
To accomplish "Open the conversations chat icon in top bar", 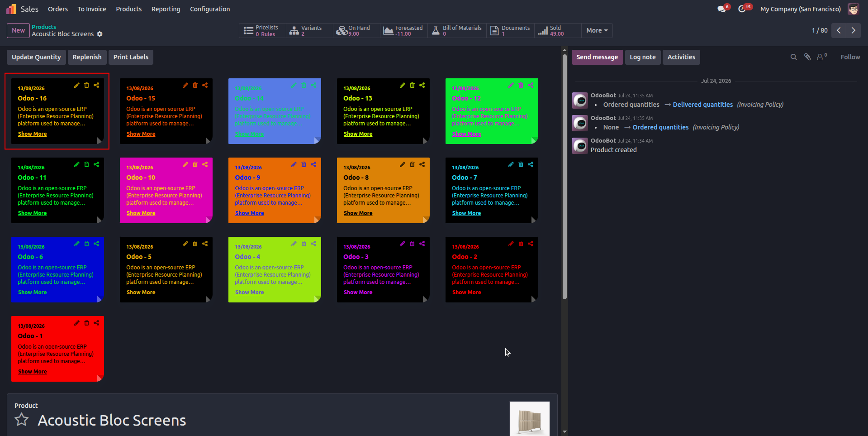I will pyautogui.click(x=722, y=9).
